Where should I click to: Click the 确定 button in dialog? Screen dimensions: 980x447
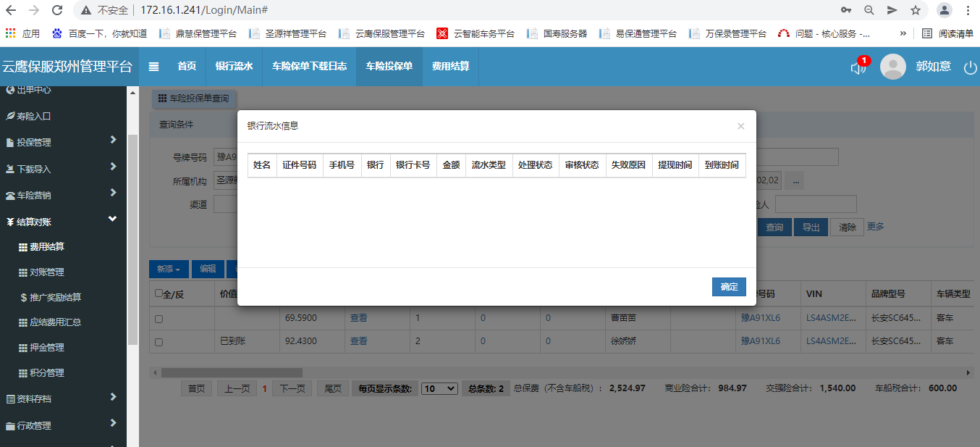(x=728, y=287)
